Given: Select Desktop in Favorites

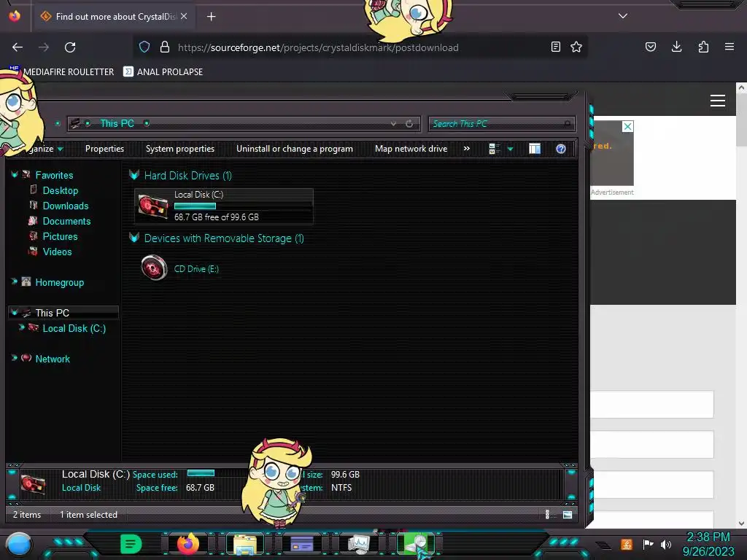Looking at the screenshot, I should [61, 190].
